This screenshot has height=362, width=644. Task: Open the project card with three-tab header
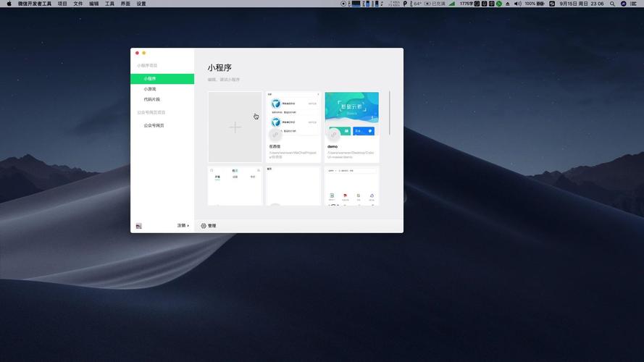tap(235, 186)
